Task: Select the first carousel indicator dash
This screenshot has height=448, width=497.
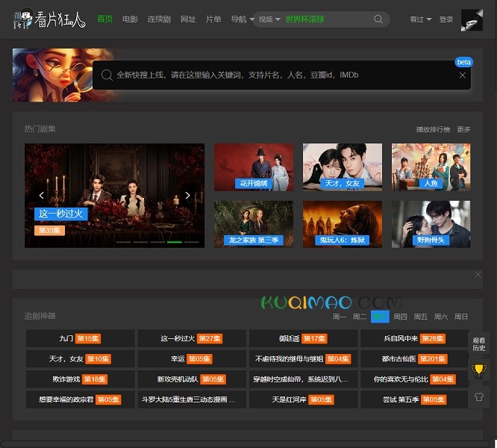Action: pos(123,242)
